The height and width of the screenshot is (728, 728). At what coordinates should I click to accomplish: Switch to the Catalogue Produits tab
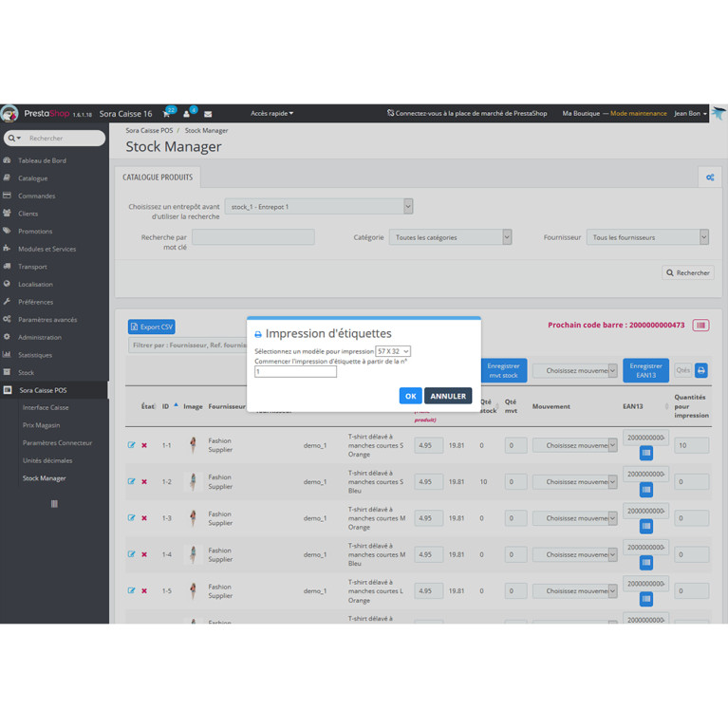click(158, 177)
